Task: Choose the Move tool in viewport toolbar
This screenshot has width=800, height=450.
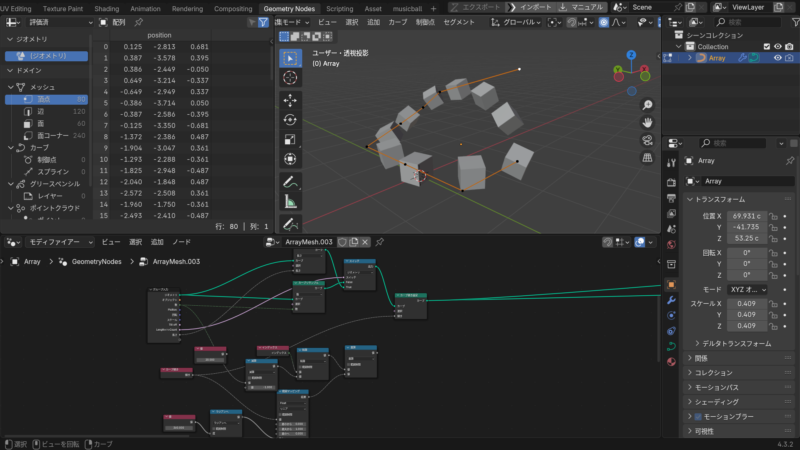Action: [x=290, y=101]
